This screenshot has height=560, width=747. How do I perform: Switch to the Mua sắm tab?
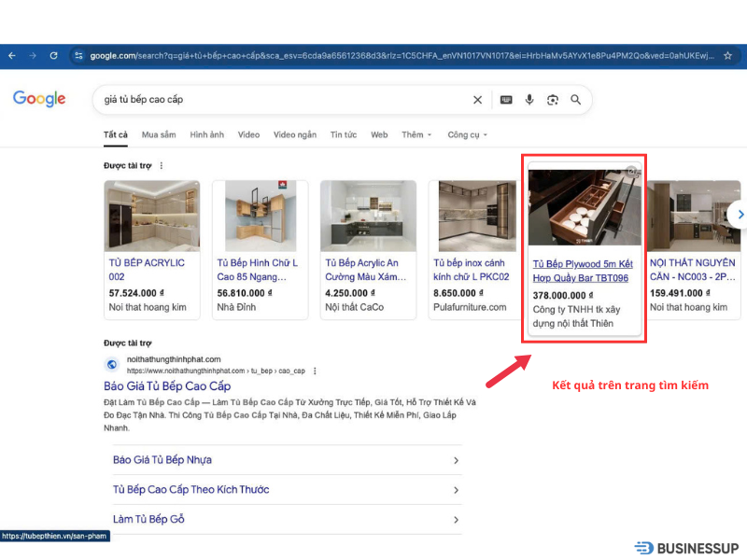tap(158, 134)
